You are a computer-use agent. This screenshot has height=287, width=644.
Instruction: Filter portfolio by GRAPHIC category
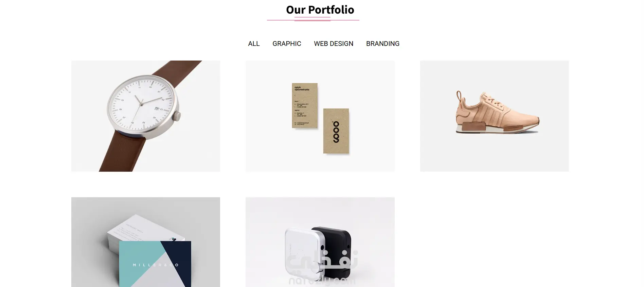click(287, 44)
